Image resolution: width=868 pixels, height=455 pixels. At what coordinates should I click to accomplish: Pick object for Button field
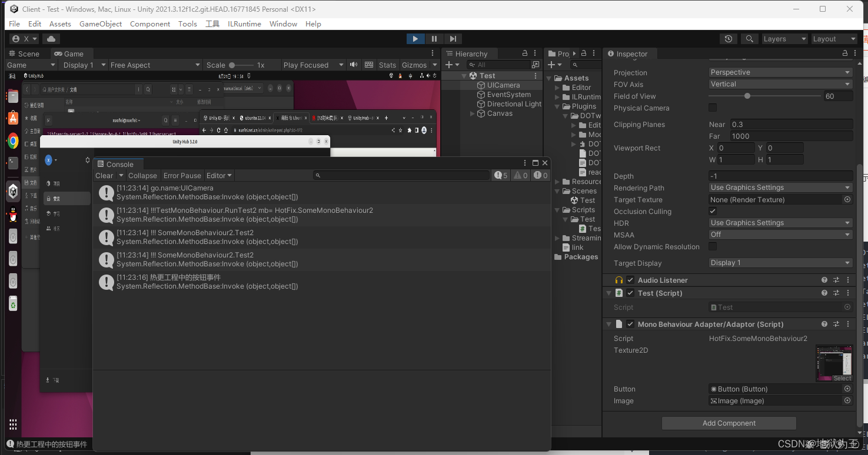(847, 389)
